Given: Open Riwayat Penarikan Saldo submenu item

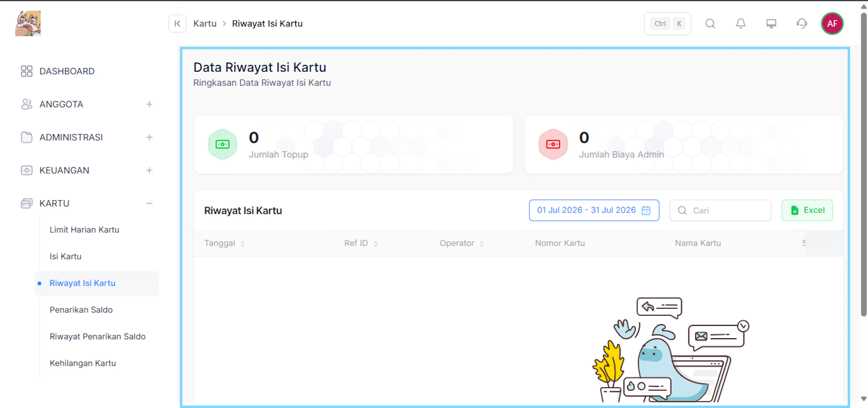Looking at the screenshot, I should coord(97,337).
